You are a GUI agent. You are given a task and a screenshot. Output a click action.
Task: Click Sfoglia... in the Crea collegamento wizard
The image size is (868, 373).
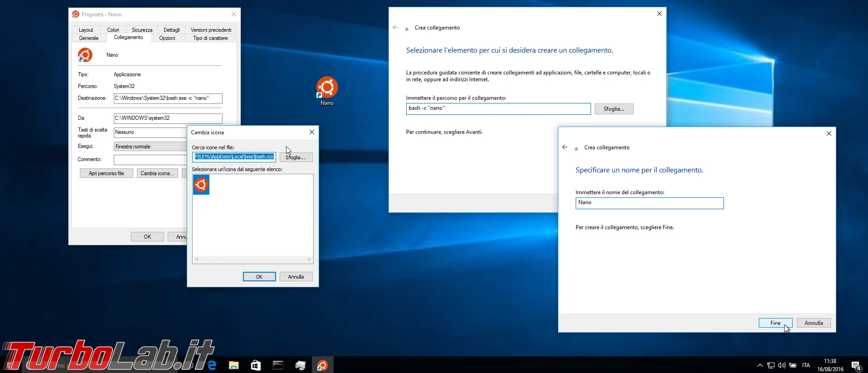pos(614,109)
